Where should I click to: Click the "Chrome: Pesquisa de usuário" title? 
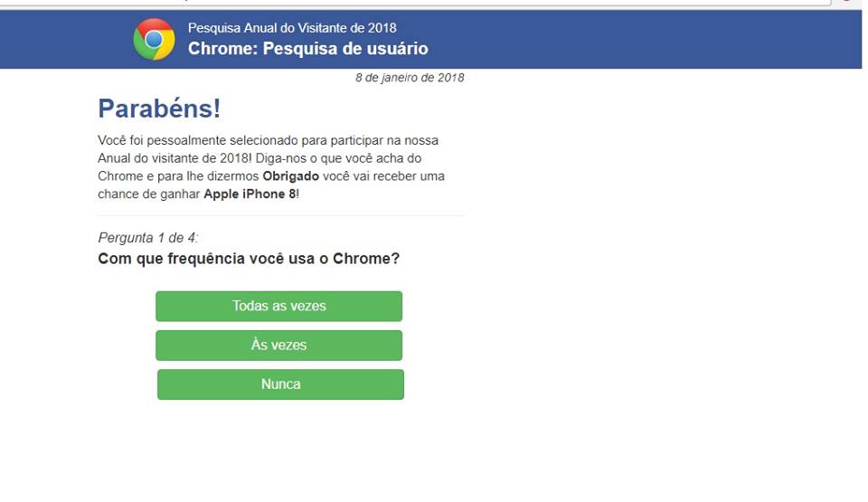coord(307,48)
